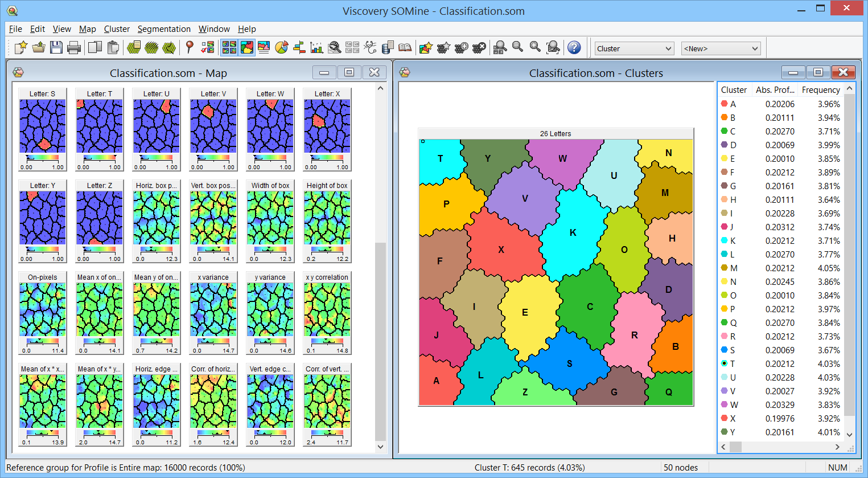
Task: Click the red pin marker icon
Action: coord(190,48)
